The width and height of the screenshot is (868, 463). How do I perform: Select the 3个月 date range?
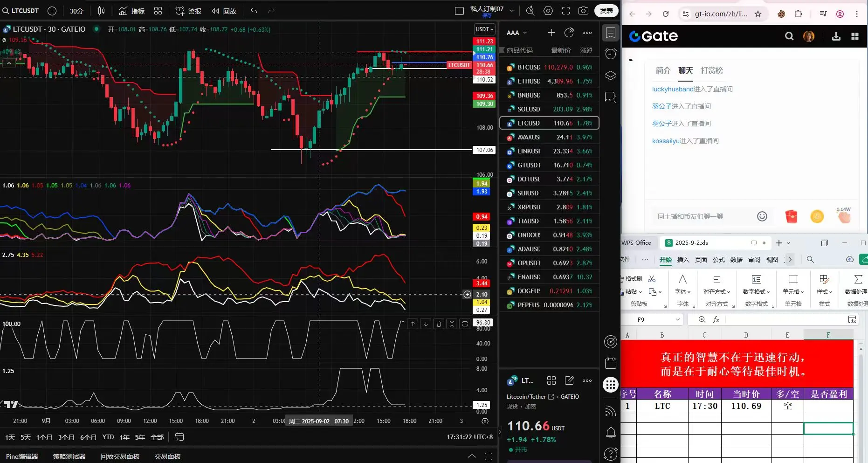pyautogui.click(x=66, y=437)
